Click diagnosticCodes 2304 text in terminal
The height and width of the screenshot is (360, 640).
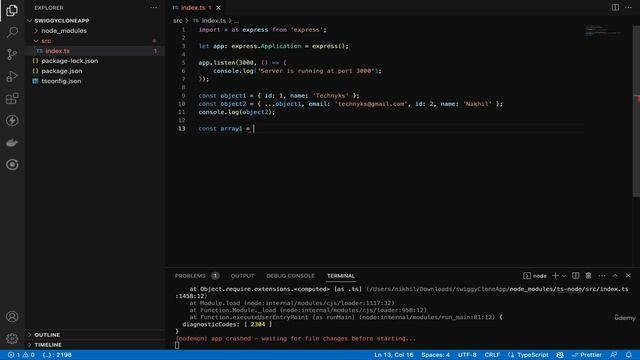[227, 324]
